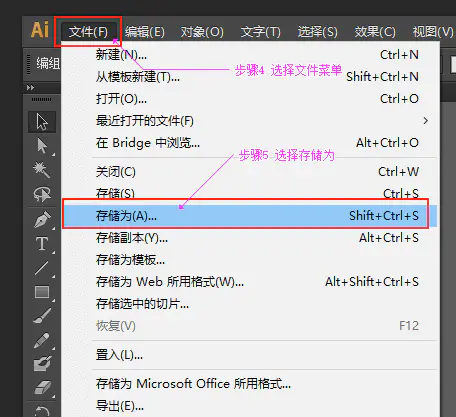The width and height of the screenshot is (456, 417).
Task: Select the Pen tool
Action: pos(42,220)
